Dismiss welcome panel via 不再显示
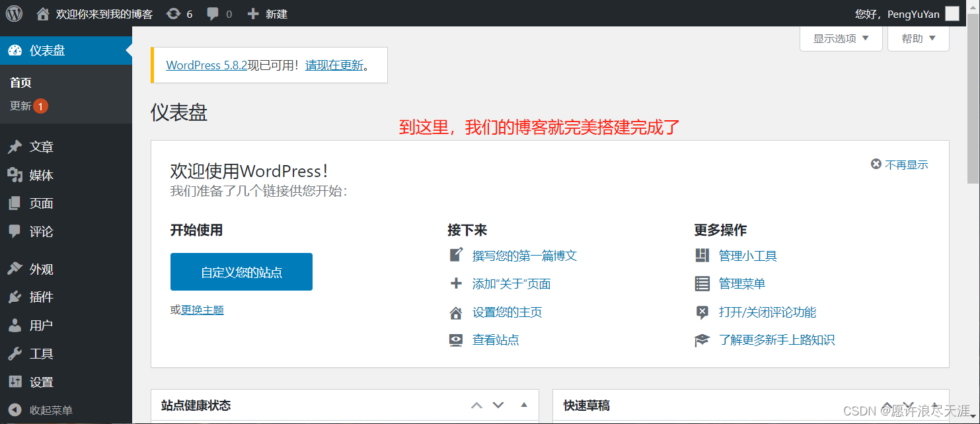 pos(899,164)
